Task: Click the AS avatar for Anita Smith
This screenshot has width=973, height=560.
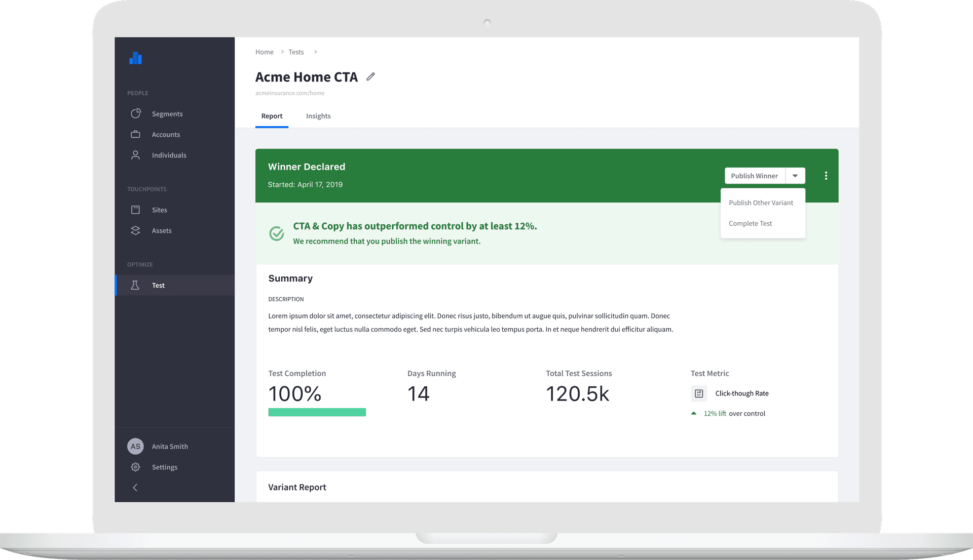Action: [x=135, y=446]
